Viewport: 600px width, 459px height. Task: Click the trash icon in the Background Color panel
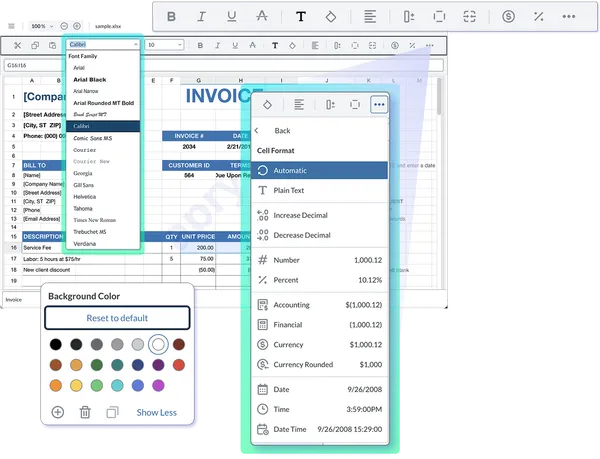85,412
